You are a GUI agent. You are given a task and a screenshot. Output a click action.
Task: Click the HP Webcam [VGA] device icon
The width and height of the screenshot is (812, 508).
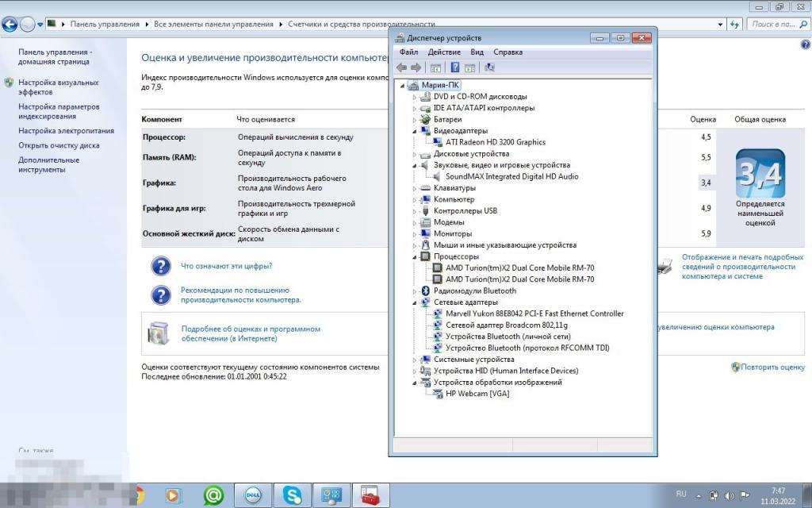438,394
